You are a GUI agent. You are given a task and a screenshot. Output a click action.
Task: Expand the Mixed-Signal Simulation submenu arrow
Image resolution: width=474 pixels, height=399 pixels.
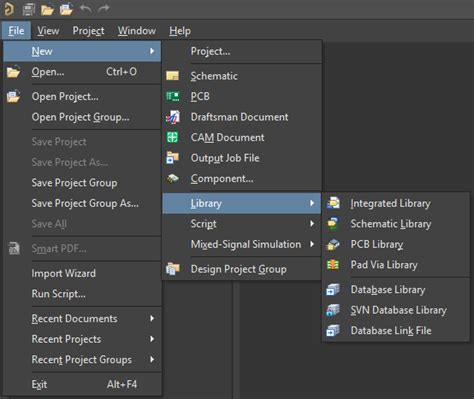(x=312, y=244)
